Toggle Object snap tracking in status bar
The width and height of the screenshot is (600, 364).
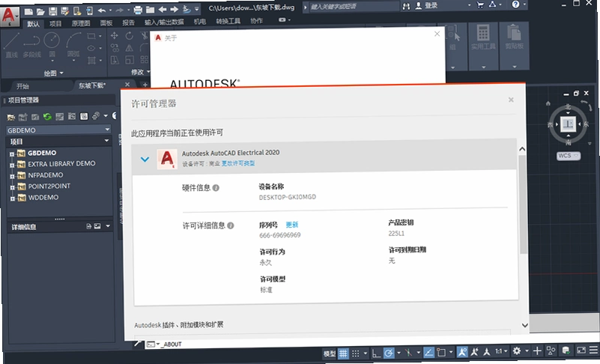click(x=429, y=352)
